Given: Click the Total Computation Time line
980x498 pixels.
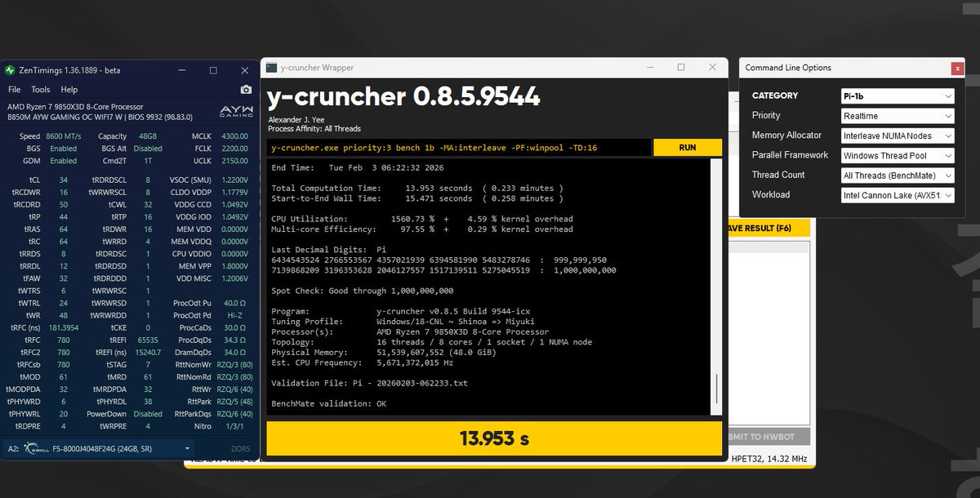Looking at the screenshot, I should [417, 188].
